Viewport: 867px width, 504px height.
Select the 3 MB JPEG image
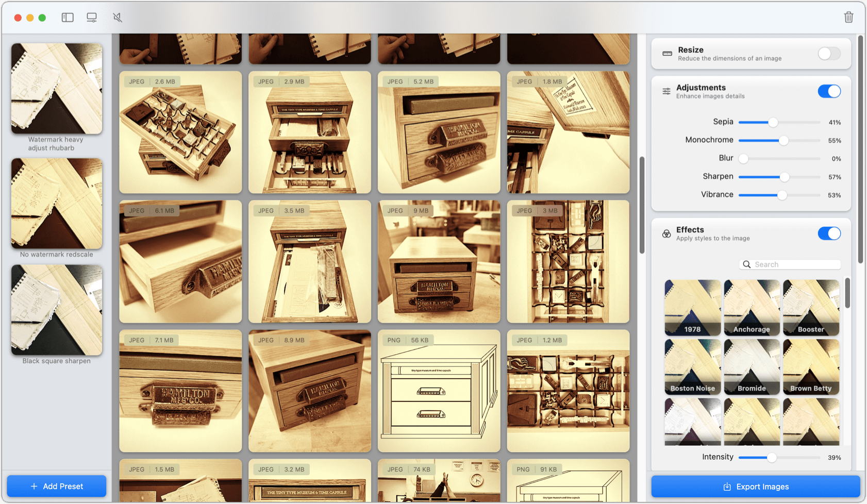coord(568,262)
